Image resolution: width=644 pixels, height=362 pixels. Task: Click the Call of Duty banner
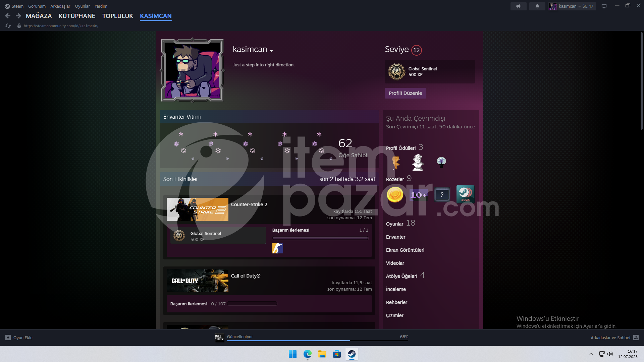[198, 281]
